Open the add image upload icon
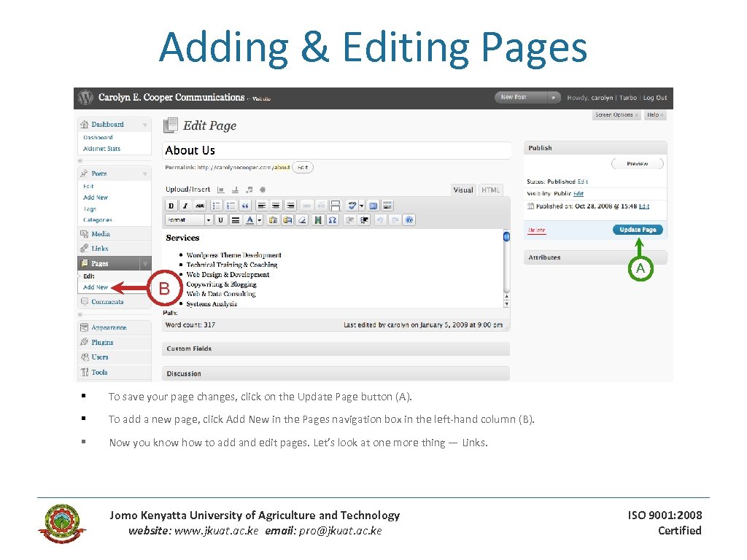Image resolution: width=747 pixels, height=560 pixels. (221, 189)
